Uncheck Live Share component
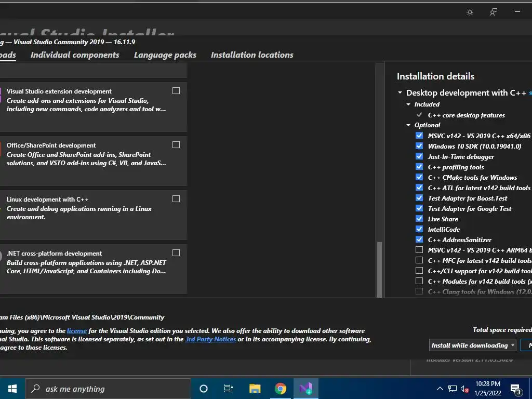The image size is (532, 399). point(419,219)
